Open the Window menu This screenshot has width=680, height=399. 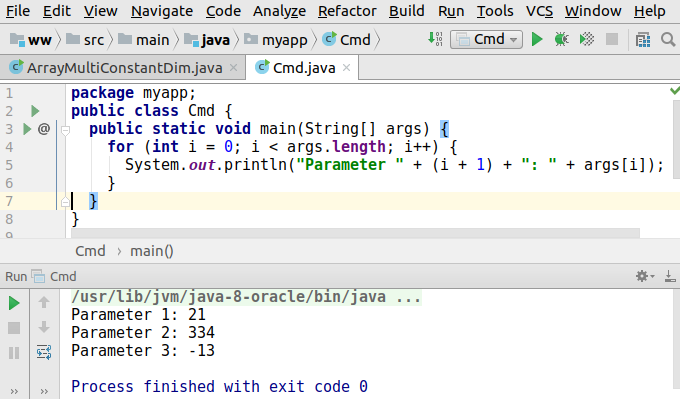593,11
